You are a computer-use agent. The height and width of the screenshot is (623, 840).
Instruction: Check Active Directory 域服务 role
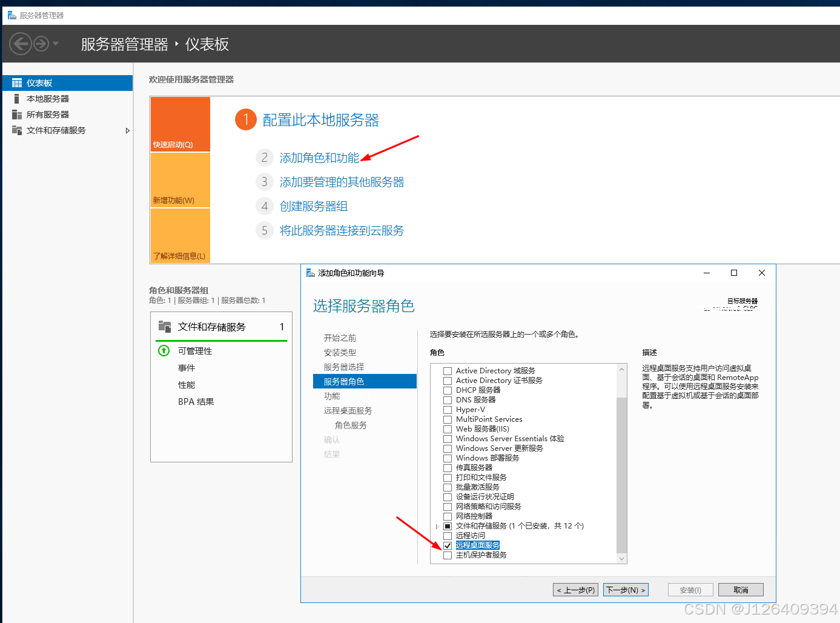tap(448, 371)
